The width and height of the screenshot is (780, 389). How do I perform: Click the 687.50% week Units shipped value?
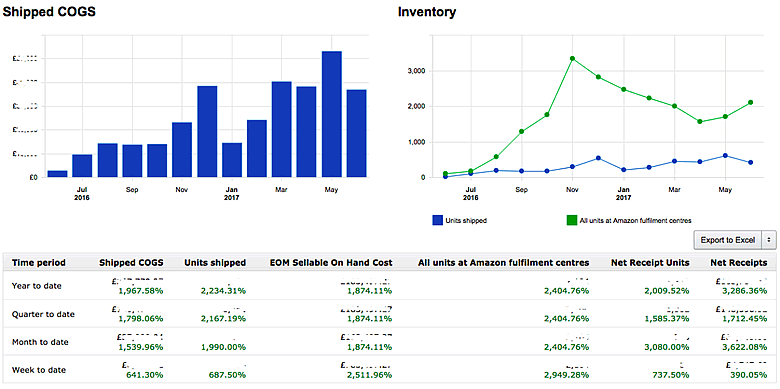[x=228, y=375]
